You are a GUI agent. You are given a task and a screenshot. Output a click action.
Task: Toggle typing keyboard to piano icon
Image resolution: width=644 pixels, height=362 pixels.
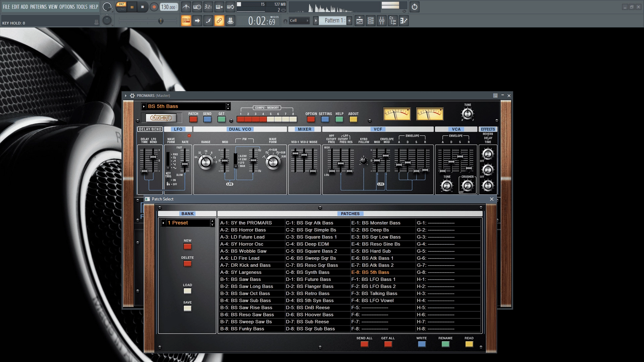pyautogui.click(x=186, y=21)
